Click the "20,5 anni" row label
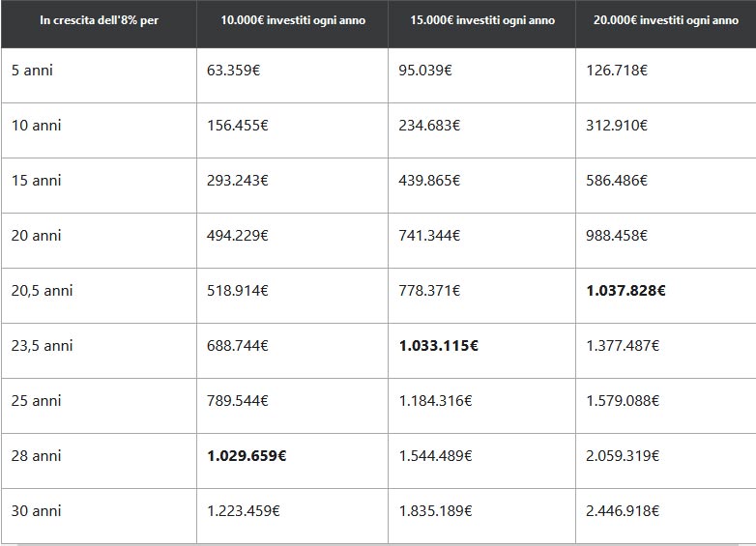756x546 pixels. [43, 290]
